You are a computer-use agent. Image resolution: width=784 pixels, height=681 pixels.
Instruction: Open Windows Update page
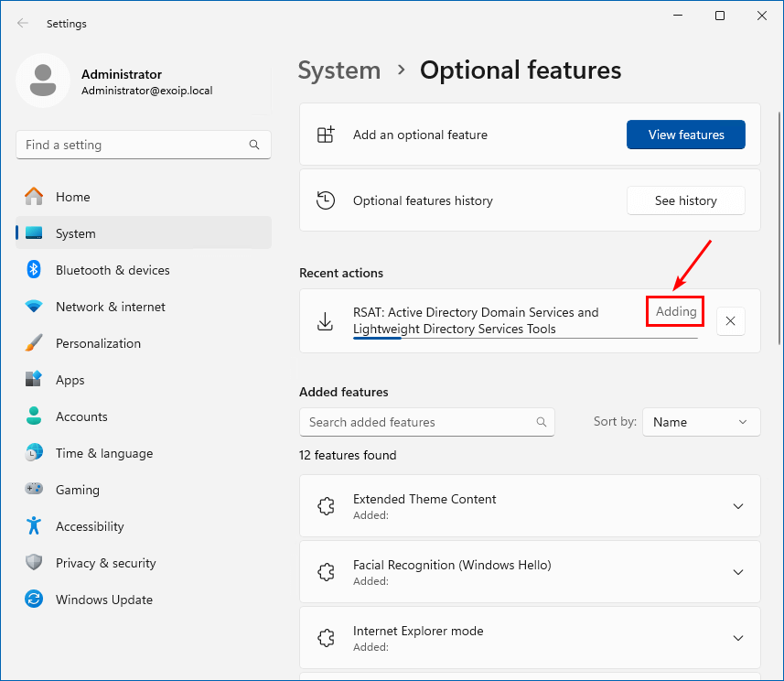(x=103, y=600)
